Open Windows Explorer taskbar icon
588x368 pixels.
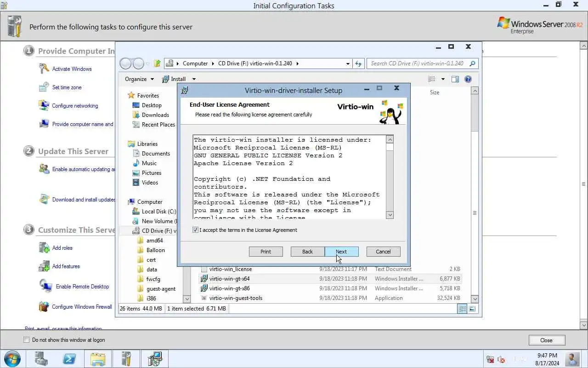tap(98, 358)
